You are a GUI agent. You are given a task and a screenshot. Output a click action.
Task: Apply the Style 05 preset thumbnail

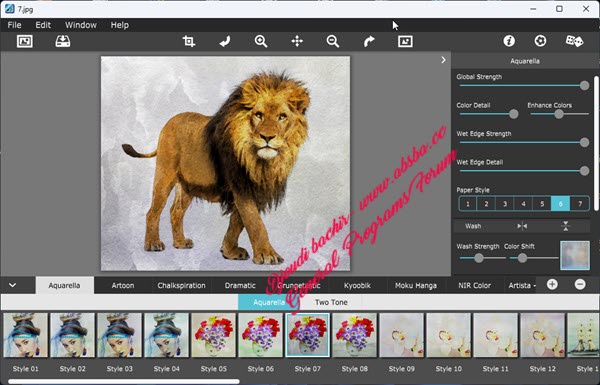214,335
